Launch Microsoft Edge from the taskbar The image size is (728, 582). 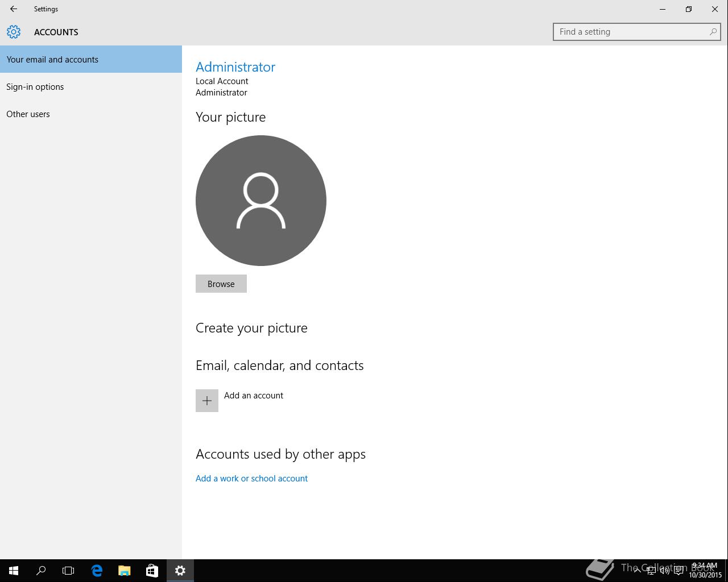(x=97, y=571)
